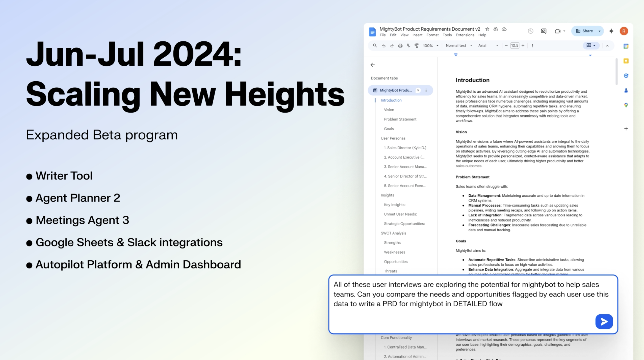Click the spelling and grammar check icon

[x=408, y=45]
